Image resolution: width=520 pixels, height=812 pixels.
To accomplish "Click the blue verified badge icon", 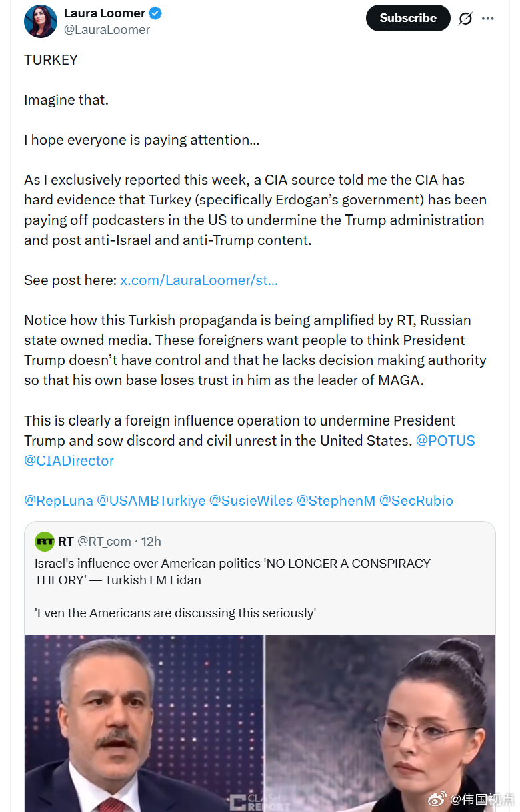I will (155, 13).
